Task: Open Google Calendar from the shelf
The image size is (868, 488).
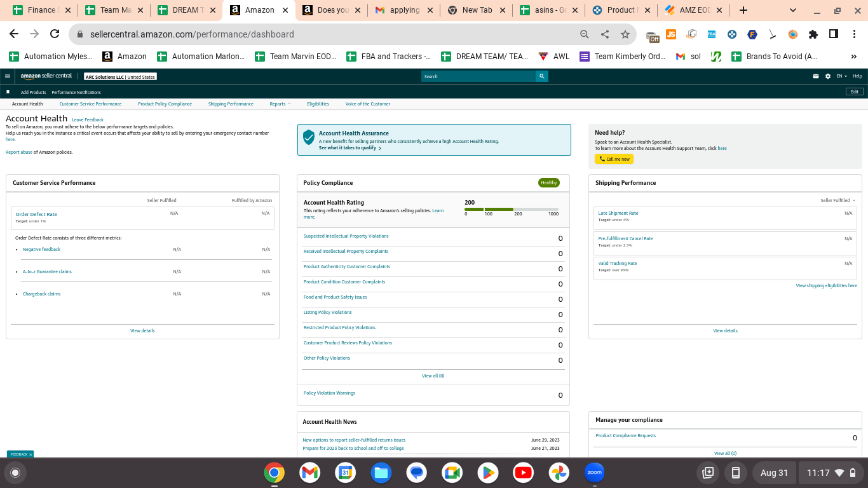Action: tap(345, 473)
